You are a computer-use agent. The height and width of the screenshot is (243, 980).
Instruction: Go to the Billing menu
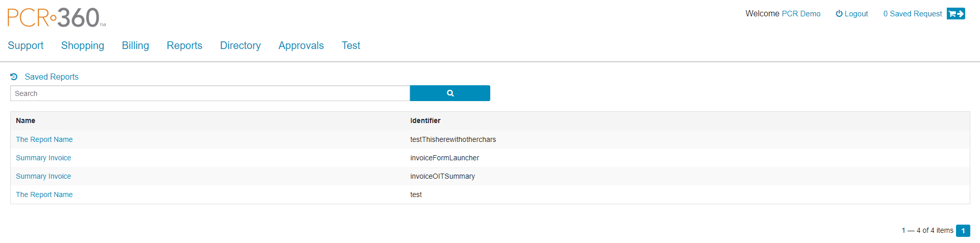(x=135, y=45)
